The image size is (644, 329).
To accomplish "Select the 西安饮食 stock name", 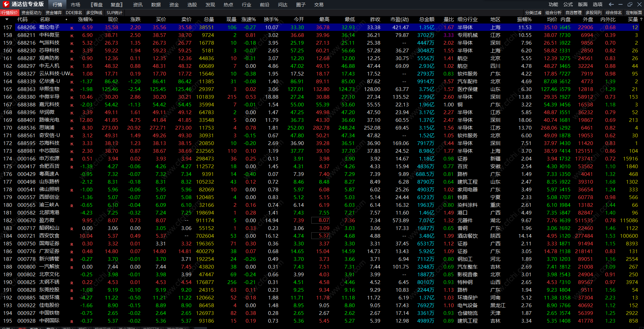I will (49, 236).
